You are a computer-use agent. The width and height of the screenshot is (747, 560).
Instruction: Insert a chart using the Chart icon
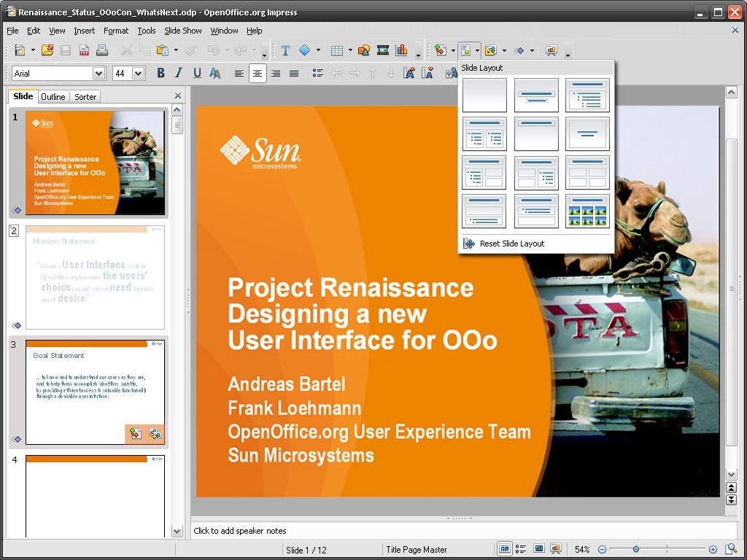tap(401, 50)
